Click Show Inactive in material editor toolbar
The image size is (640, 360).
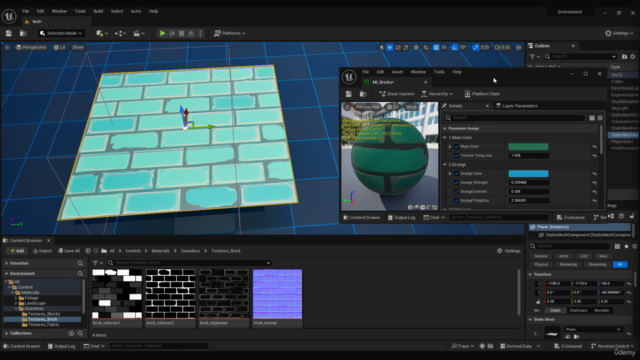[397, 94]
